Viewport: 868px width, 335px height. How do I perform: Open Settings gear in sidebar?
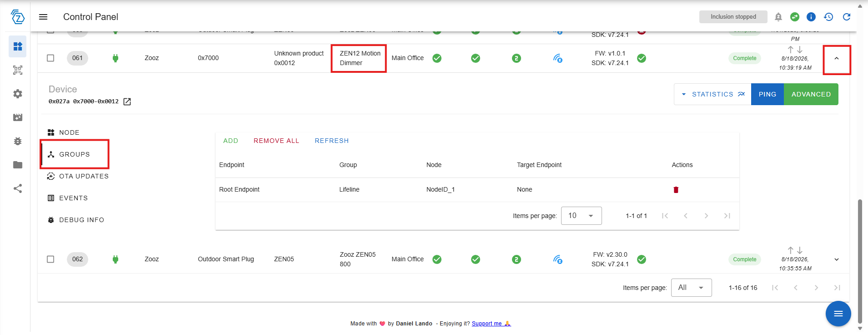(18, 94)
